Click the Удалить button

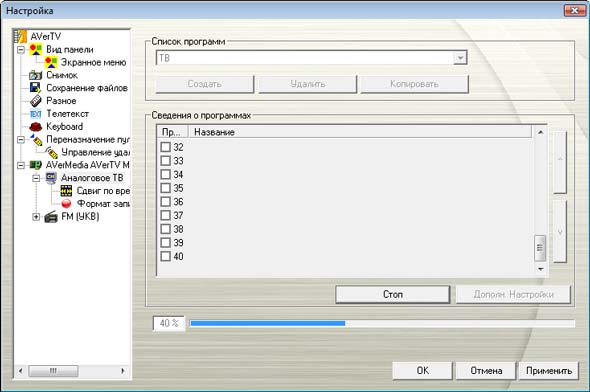[x=307, y=84]
